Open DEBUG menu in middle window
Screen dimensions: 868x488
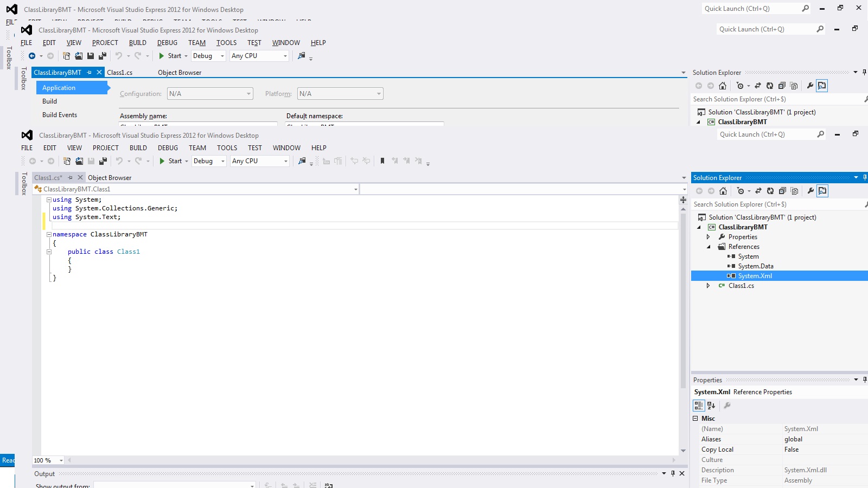(x=167, y=43)
